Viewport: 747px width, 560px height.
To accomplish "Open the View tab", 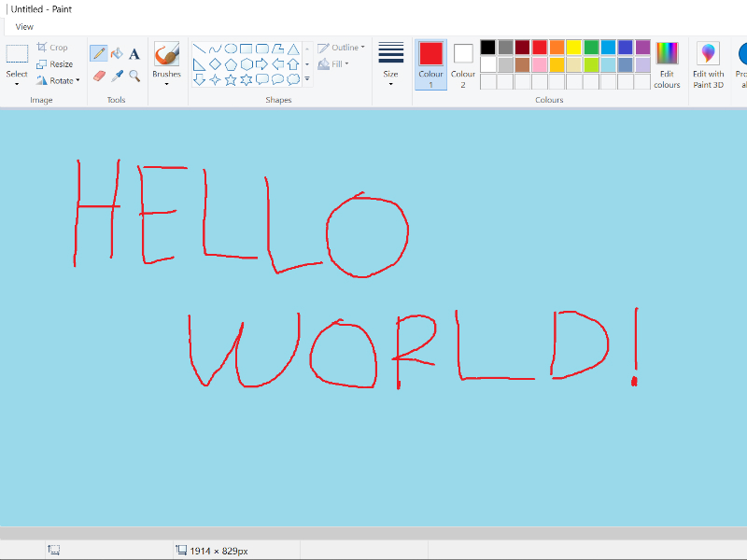I will point(24,26).
